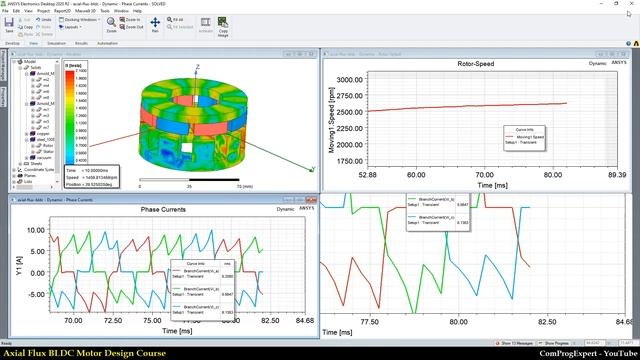640x360 pixels.
Task: Click the Phase Currents plot title
Action: pos(163,209)
